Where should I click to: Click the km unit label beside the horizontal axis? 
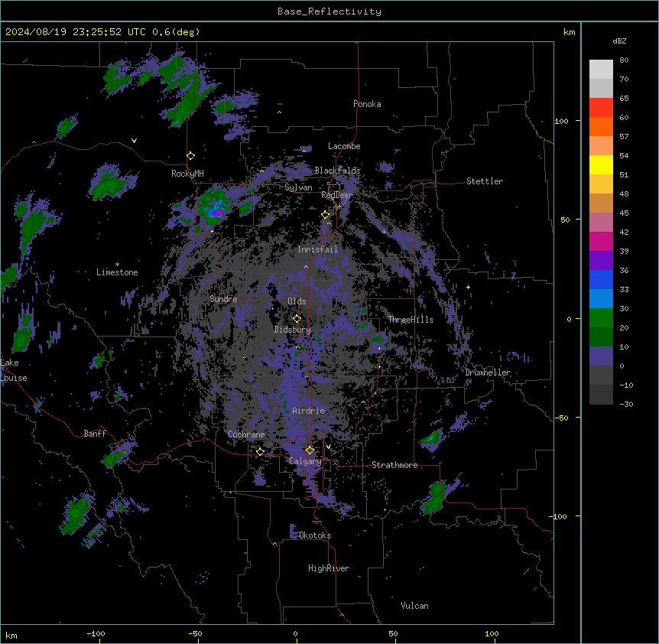(x=11, y=635)
